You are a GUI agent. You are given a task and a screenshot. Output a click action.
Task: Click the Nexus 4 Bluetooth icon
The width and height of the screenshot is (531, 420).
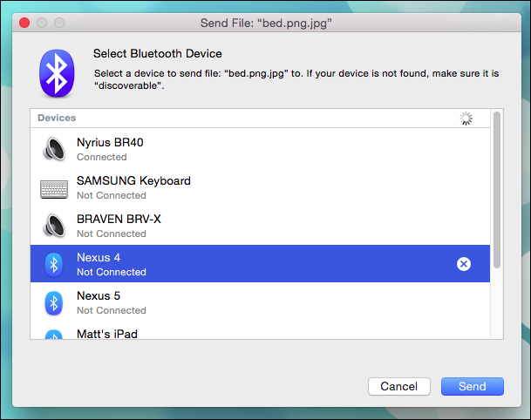54,264
